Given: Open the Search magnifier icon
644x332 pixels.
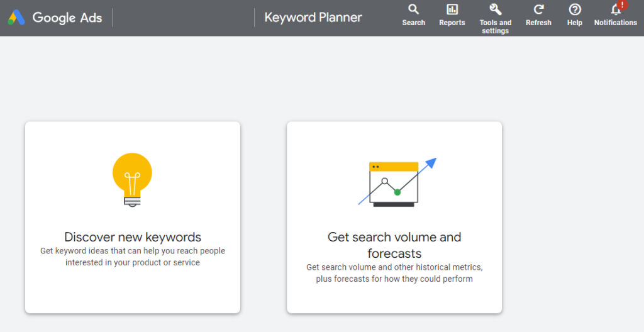Looking at the screenshot, I should coord(413,9).
